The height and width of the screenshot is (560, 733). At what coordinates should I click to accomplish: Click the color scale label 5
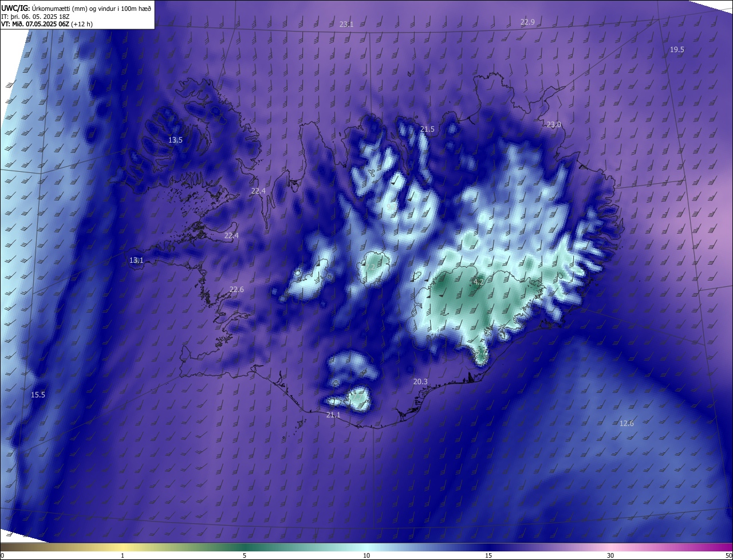click(245, 555)
